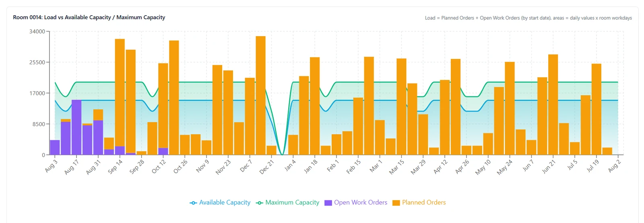Click the blue Available Capacity line marker icon

(193, 203)
